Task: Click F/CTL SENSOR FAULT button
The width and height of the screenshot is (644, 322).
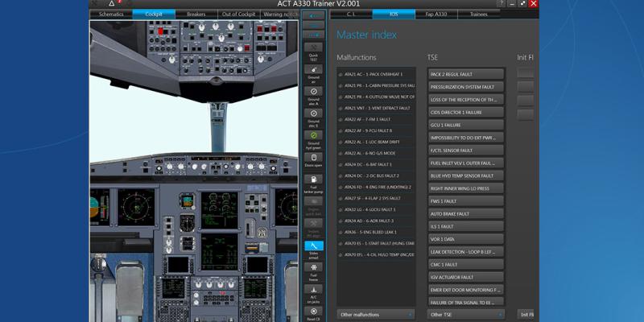Action: point(466,151)
